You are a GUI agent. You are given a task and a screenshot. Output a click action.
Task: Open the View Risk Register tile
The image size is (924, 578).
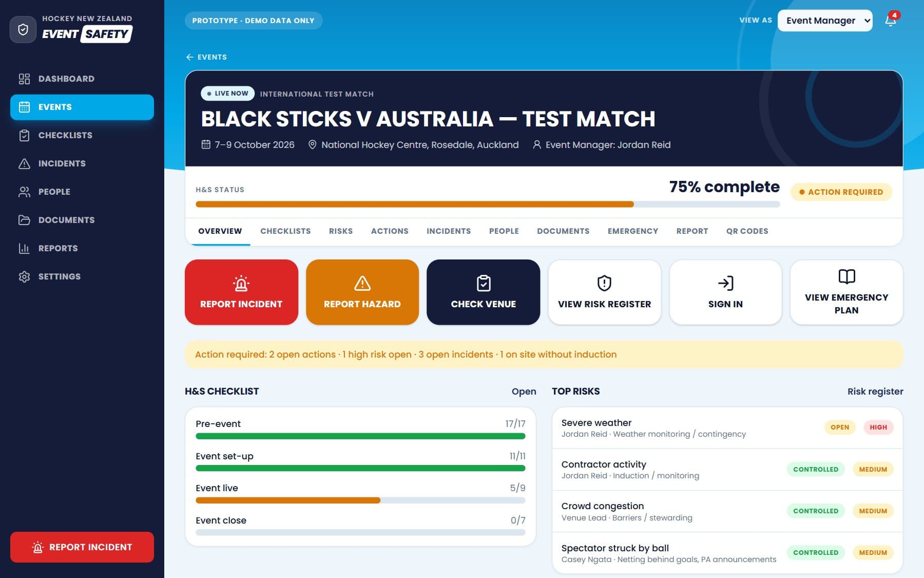[x=605, y=292]
